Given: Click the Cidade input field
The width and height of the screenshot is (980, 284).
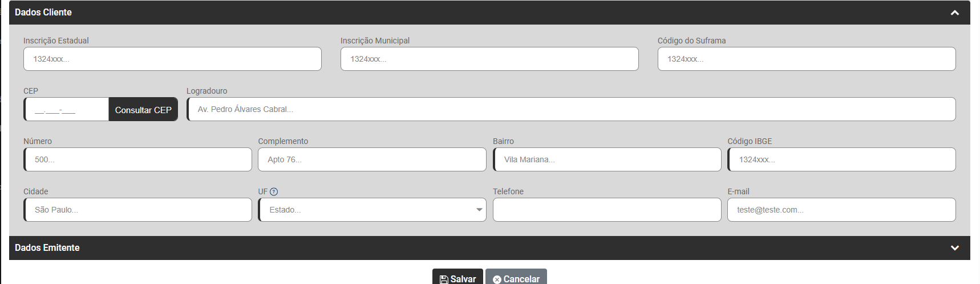Looking at the screenshot, I should pos(138,210).
